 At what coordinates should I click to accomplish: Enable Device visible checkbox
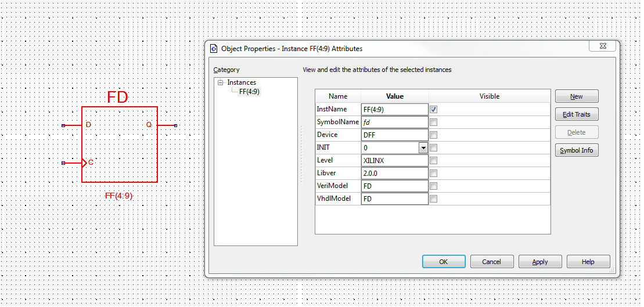(x=433, y=135)
